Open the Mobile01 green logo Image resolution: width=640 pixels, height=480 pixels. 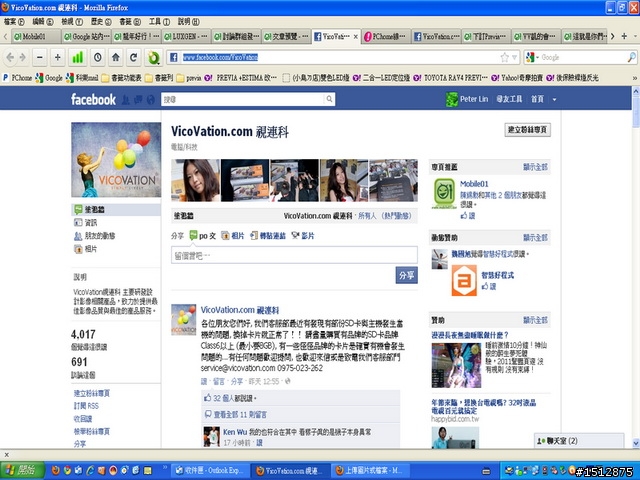444,193
